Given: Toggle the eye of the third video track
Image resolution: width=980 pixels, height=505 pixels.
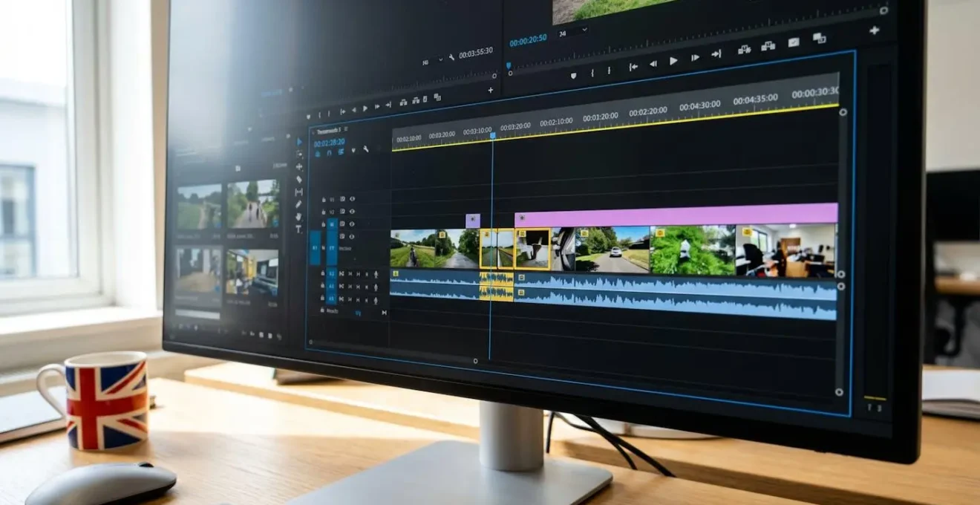Looking at the screenshot, I should click(352, 224).
